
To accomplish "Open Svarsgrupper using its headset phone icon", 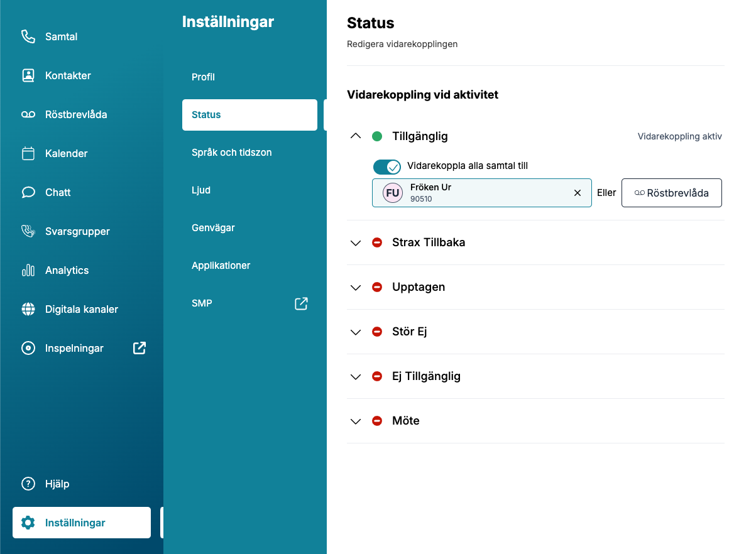I will (x=28, y=231).
